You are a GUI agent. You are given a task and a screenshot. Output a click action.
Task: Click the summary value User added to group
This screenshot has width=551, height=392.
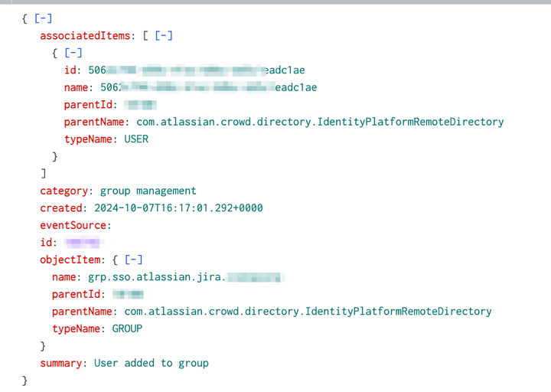click(152, 363)
